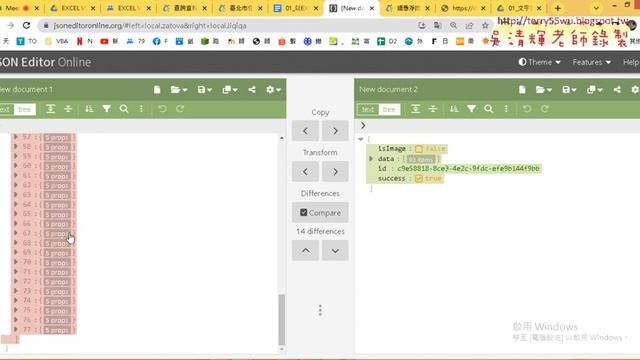This screenshot has width=640, height=360.
Task: Expand the data array node
Action: (x=371, y=159)
